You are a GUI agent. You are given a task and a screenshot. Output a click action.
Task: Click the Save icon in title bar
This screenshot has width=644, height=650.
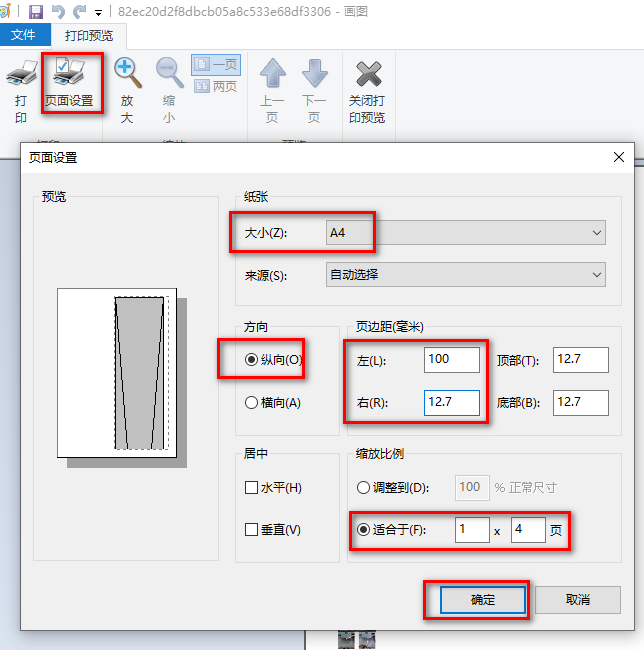pos(36,12)
